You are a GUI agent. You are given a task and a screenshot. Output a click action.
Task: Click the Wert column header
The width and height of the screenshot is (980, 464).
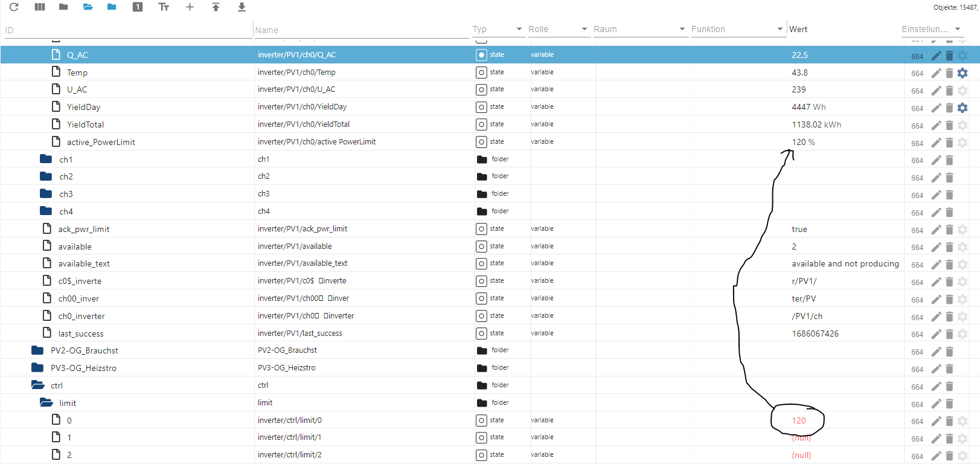coord(798,29)
